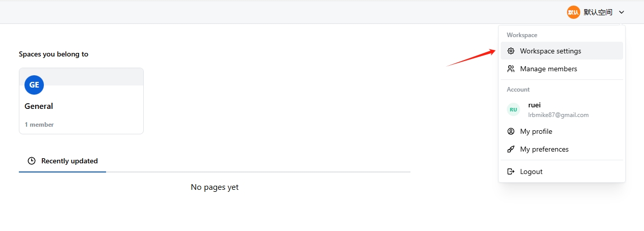Click the blue GE space avatar
The image size is (644, 231).
pos(34,85)
